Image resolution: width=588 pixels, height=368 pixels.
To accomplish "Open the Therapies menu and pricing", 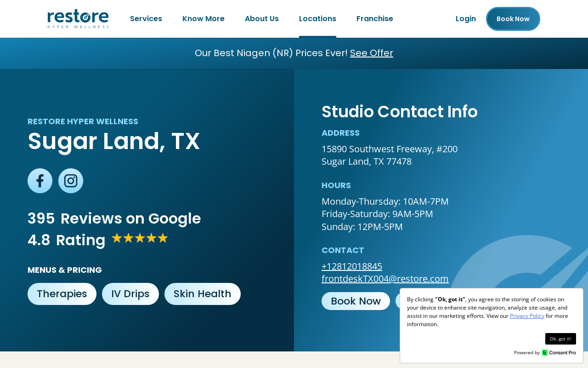I will click(62, 294).
